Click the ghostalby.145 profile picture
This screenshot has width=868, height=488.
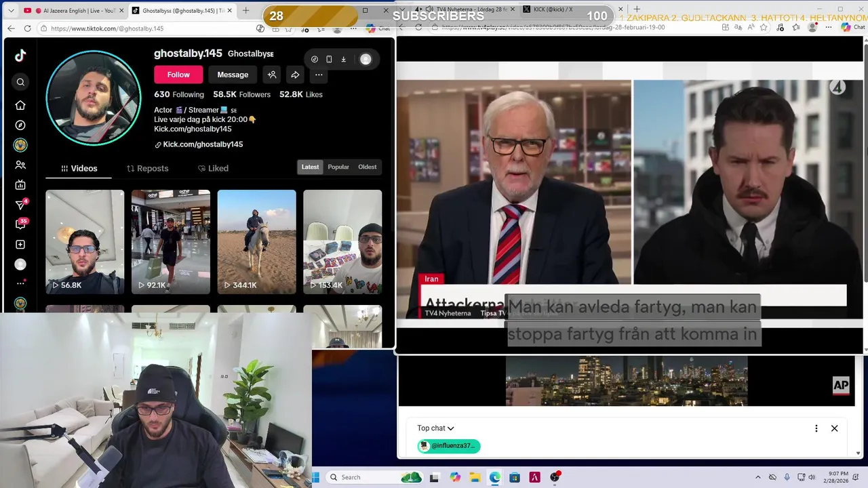(x=94, y=98)
